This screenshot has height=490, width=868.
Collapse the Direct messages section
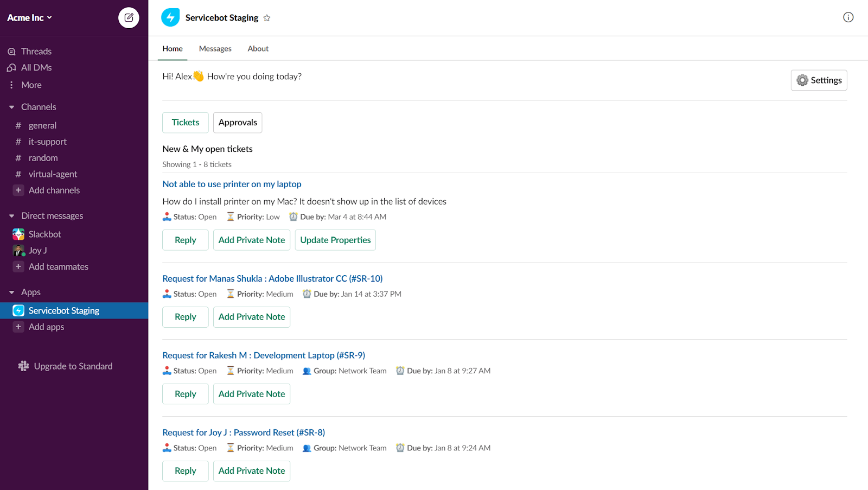click(x=11, y=216)
